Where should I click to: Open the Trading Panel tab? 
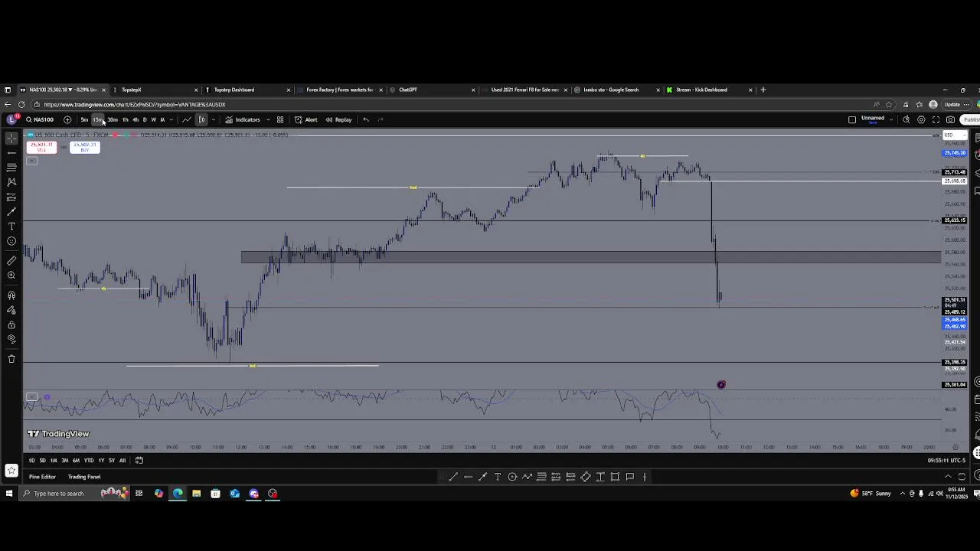coord(84,477)
